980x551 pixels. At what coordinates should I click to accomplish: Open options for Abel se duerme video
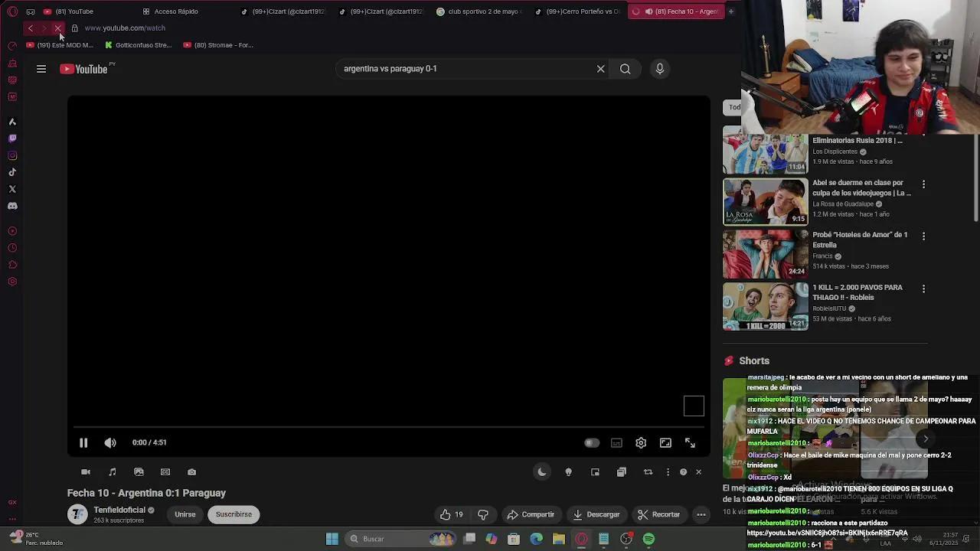coord(923,184)
